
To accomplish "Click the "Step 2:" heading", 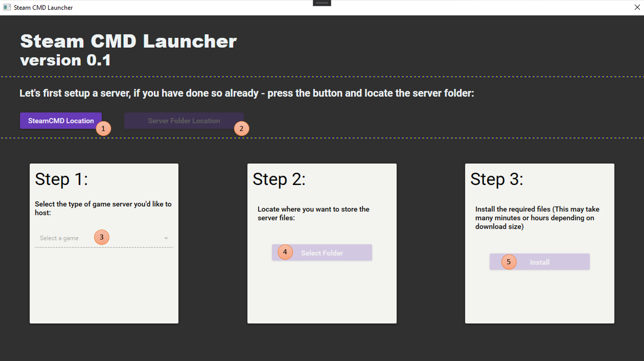I will click(x=279, y=179).
